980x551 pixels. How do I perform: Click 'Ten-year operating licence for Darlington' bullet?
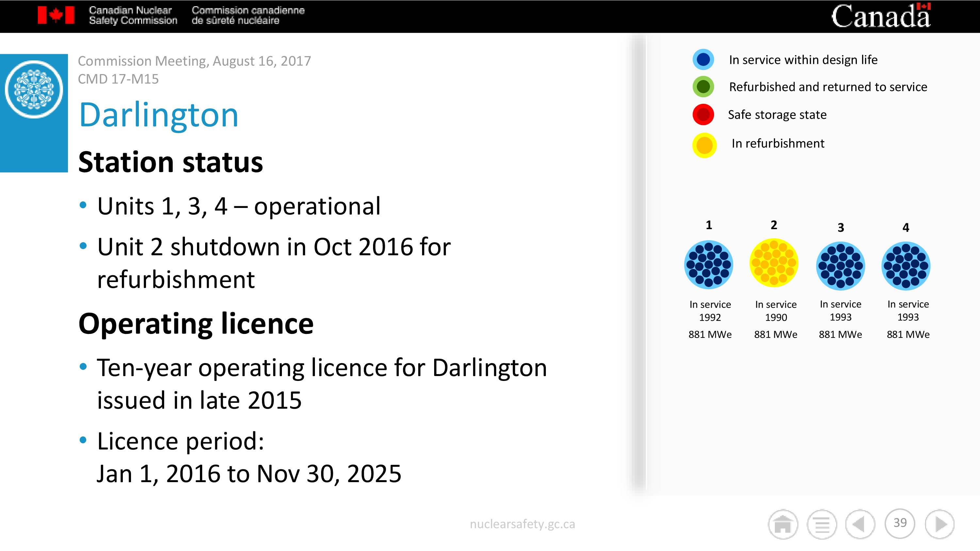(x=322, y=384)
